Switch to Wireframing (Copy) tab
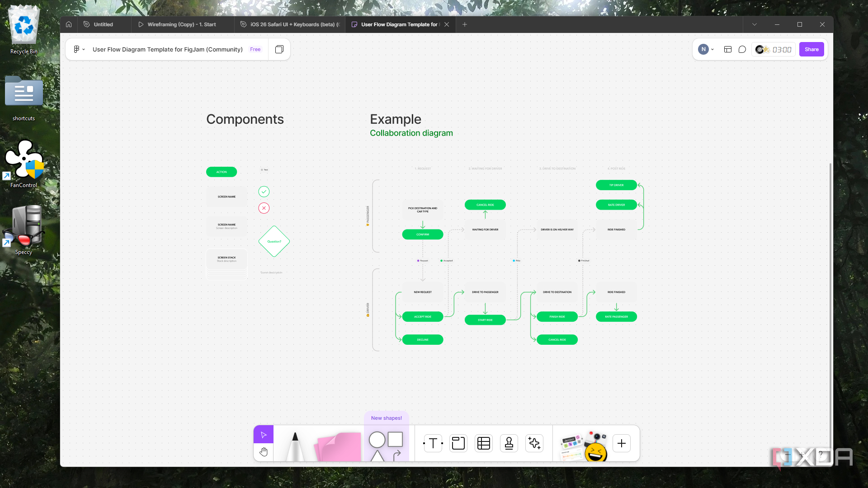The image size is (868, 488). (182, 24)
